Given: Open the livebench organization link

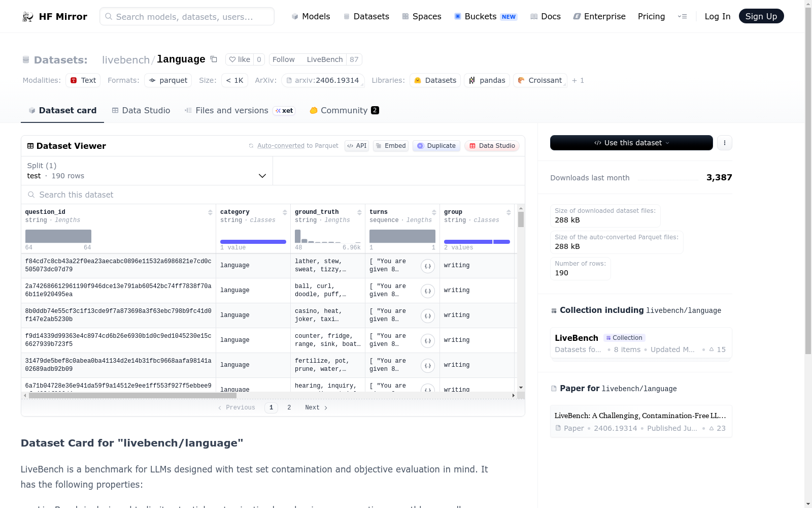Looking at the screenshot, I should click(126, 60).
